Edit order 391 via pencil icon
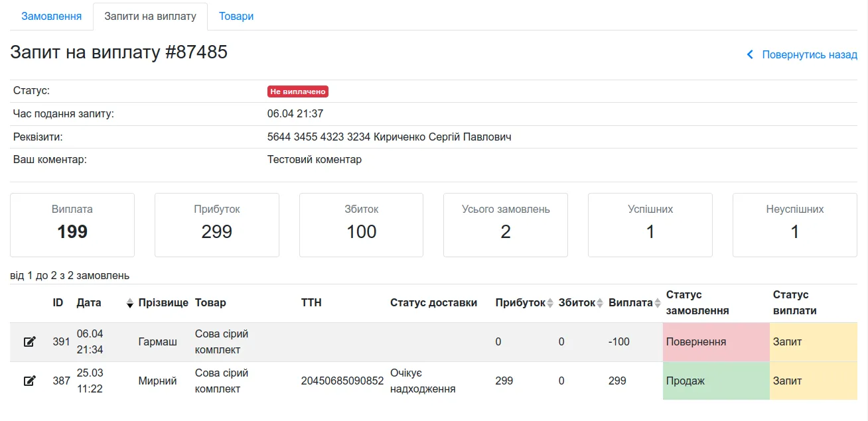Image resolution: width=868 pixels, height=421 pixels. (29, 342)
